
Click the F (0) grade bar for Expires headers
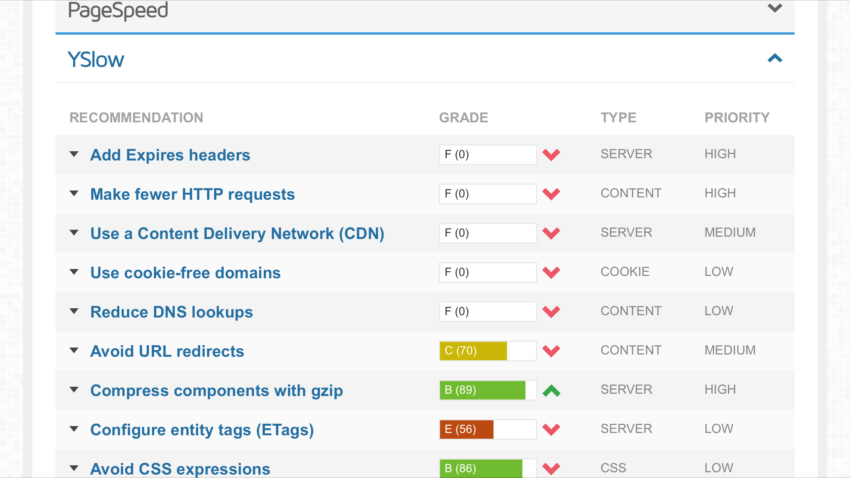click(487, 154)
